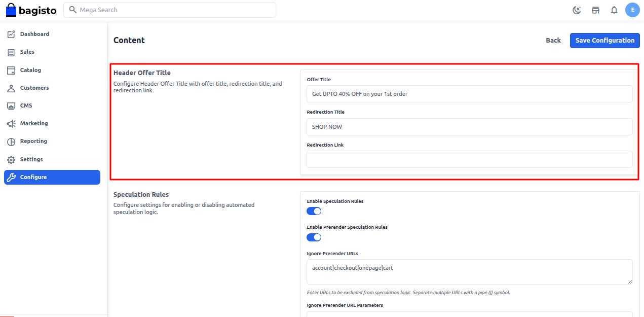Click the Catalog icon in sidebar
The width and height of the screenshot is (644, 317).
coord(11,70)
